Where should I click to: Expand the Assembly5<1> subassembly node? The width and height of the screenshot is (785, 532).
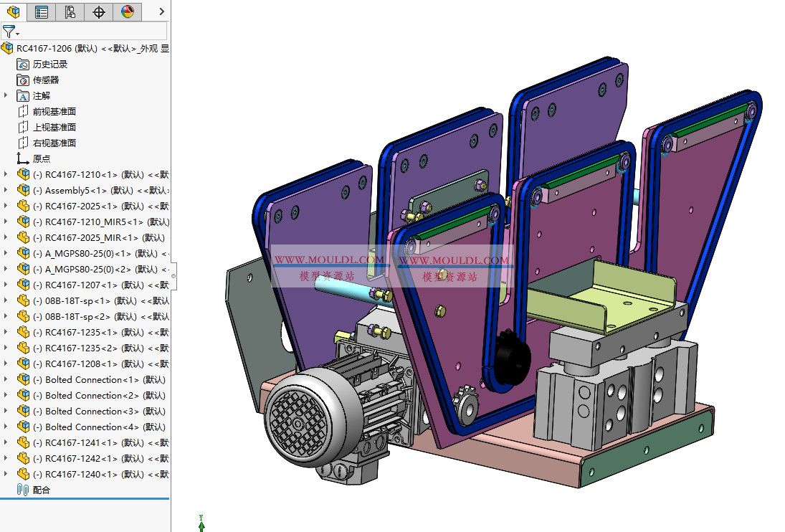point(4,190)
